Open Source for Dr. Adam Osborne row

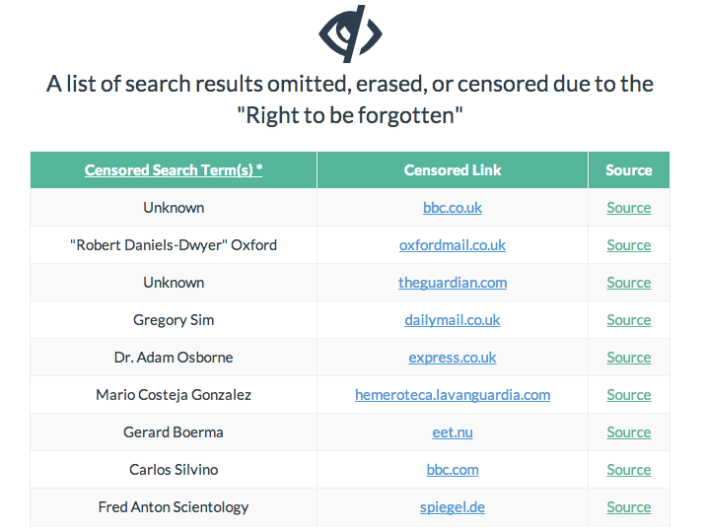(x=628, y=358)
